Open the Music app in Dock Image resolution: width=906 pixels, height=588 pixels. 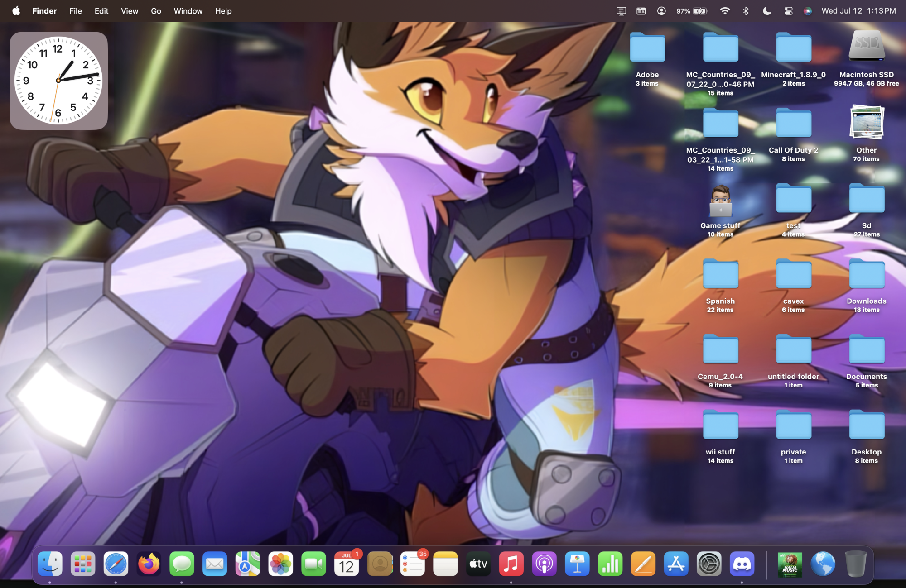511,564
